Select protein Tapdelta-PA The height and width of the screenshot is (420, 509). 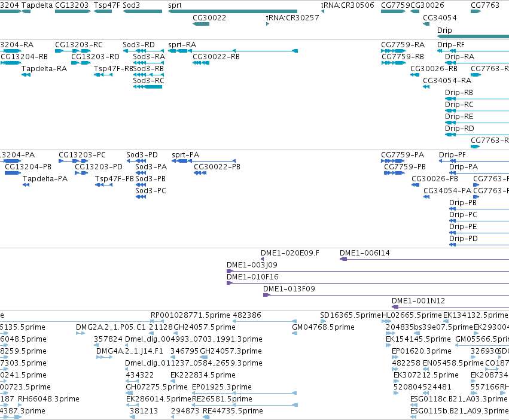point(26,185)
